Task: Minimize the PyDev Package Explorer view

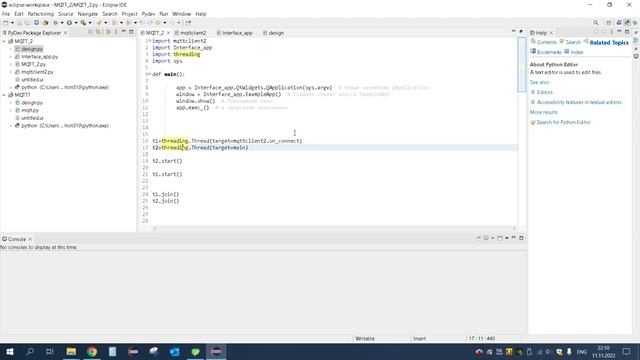Action: 124,32
